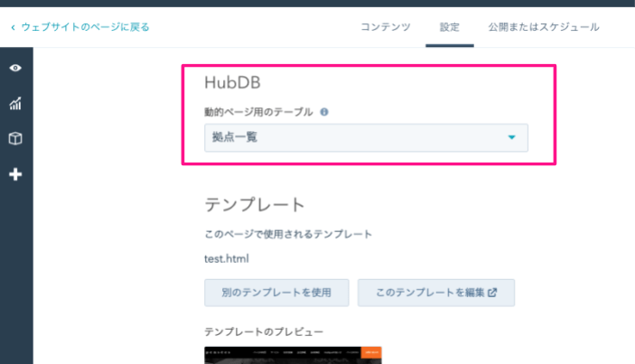The height and width of the screenshot is (364, 635).
Task: Click the back chevron arrow at top left
Action: [13, 28]
